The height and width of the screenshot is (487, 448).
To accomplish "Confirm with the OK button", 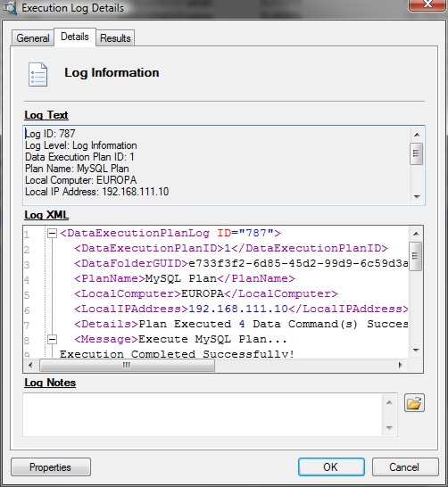I will [331, 466].
